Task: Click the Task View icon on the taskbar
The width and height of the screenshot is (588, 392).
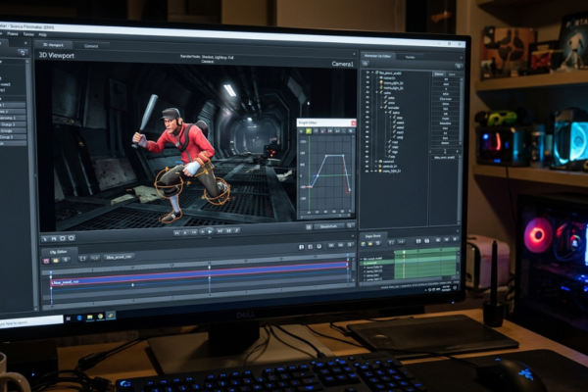Action: (x=69, y=318)
